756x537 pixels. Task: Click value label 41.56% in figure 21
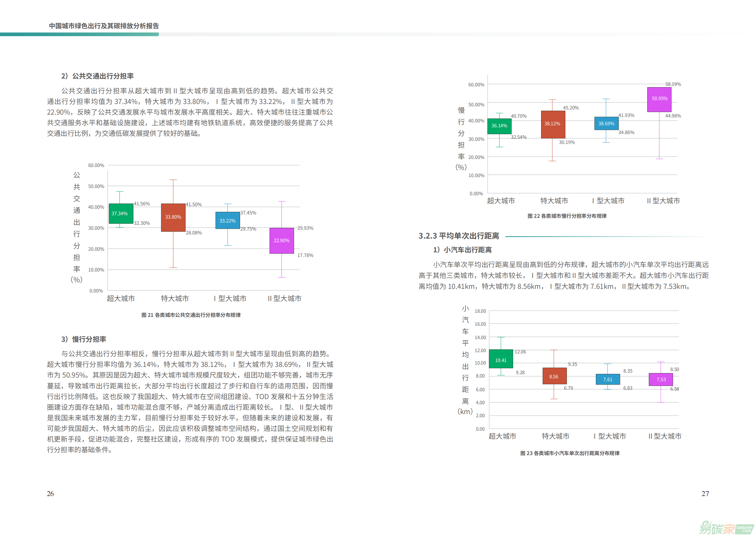coord(142,204)
